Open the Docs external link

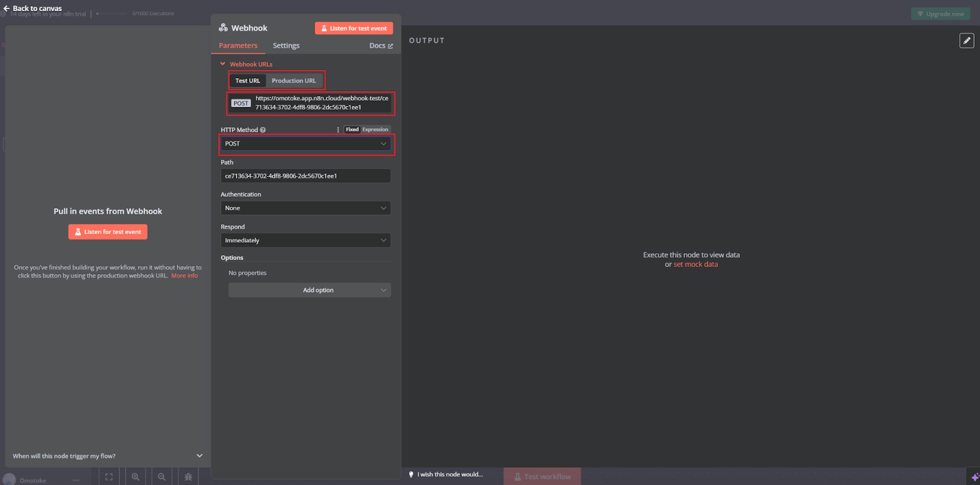(381, 46)
